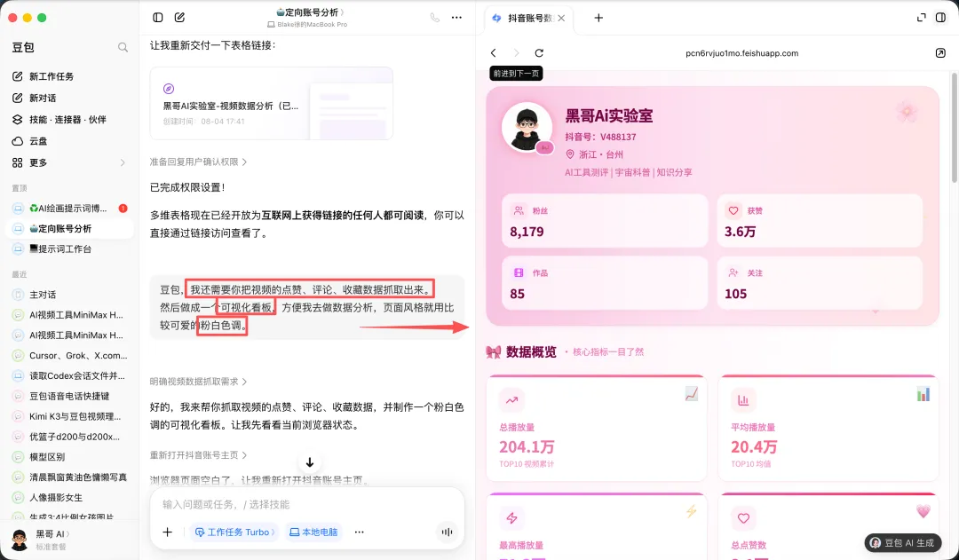The height and width of the screenshot is (560, 959).
Task: Go forward with the browser forward arrow
Action: [x=516, y=53]
